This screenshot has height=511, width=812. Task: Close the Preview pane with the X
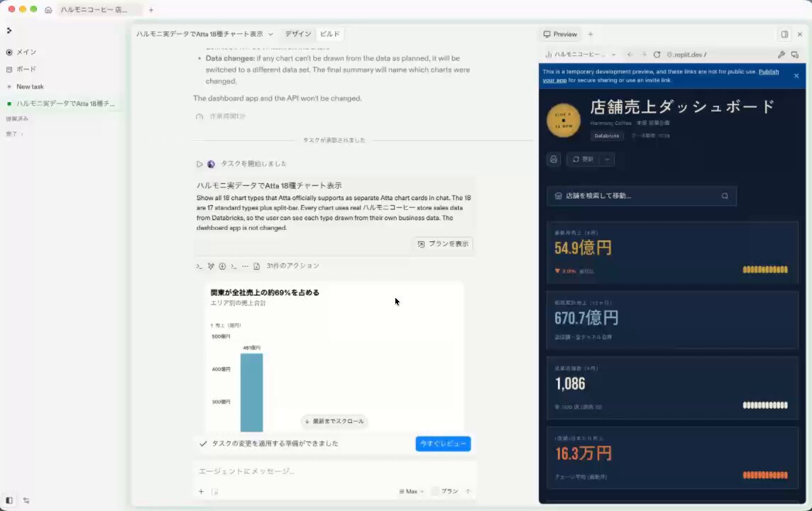coord(799,34)
